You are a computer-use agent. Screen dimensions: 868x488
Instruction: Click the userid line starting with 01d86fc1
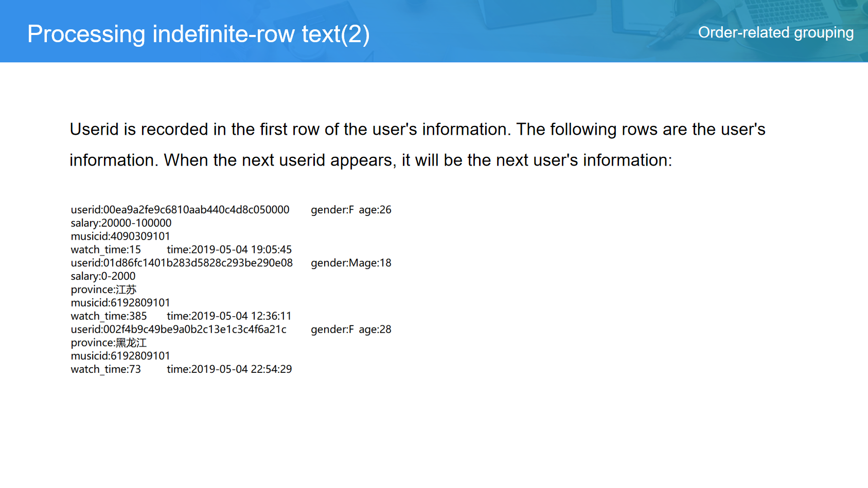point(182,263)
